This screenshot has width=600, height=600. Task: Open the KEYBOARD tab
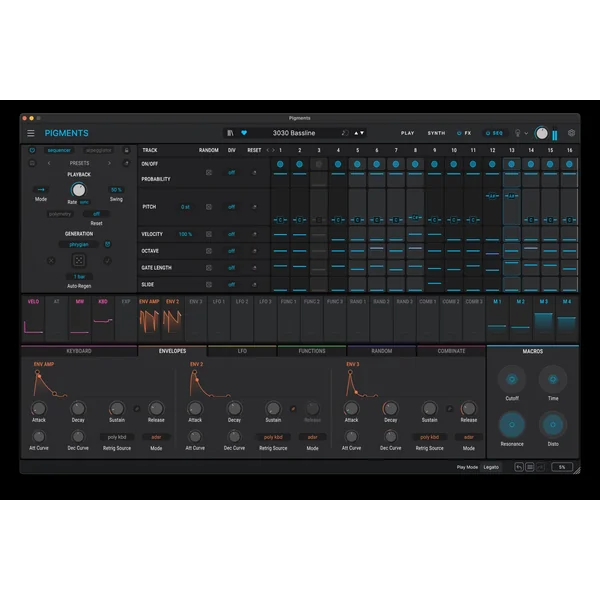click(x=79, y=351)
